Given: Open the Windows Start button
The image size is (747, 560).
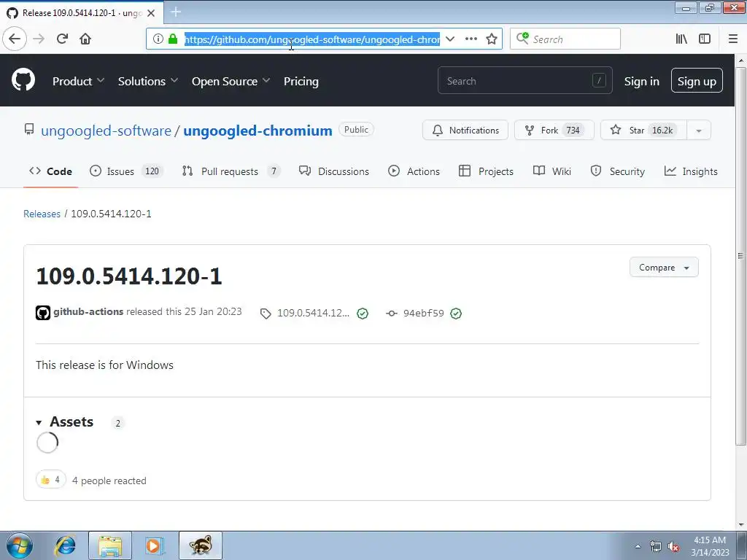Looking at the screenshot, I should click(20, 545).
